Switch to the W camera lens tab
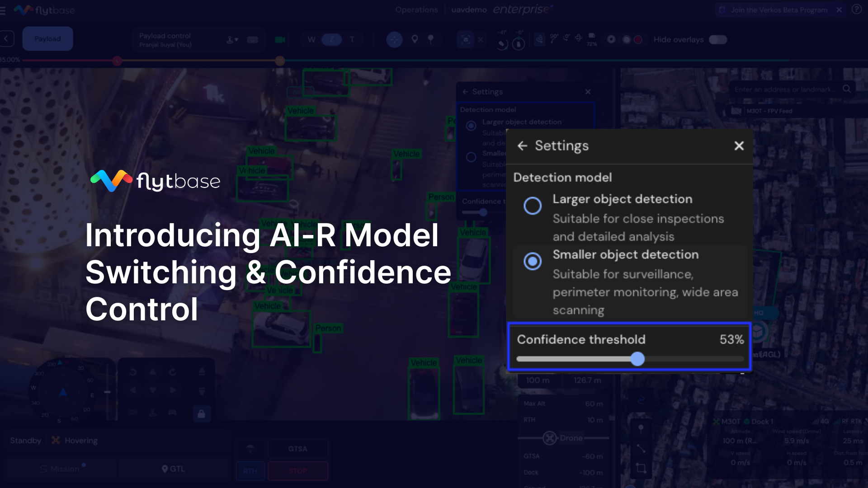The height and width of the screenshot is (488, 868). point(311,40)
